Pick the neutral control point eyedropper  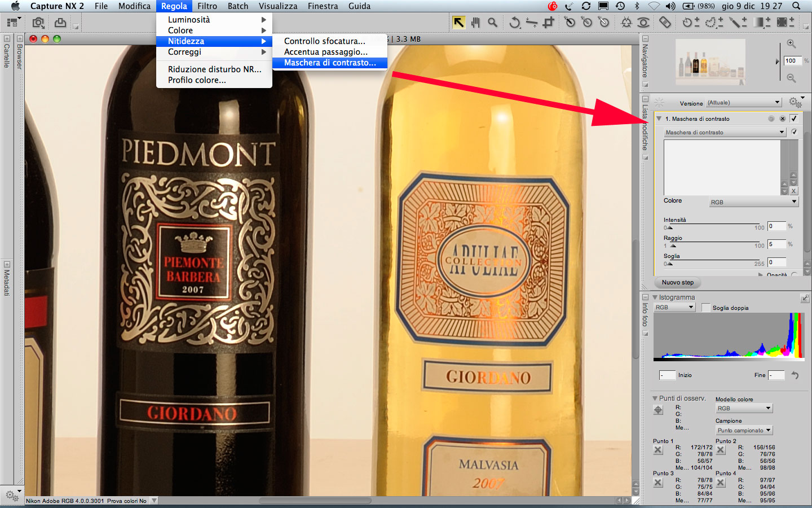point(587,23)
